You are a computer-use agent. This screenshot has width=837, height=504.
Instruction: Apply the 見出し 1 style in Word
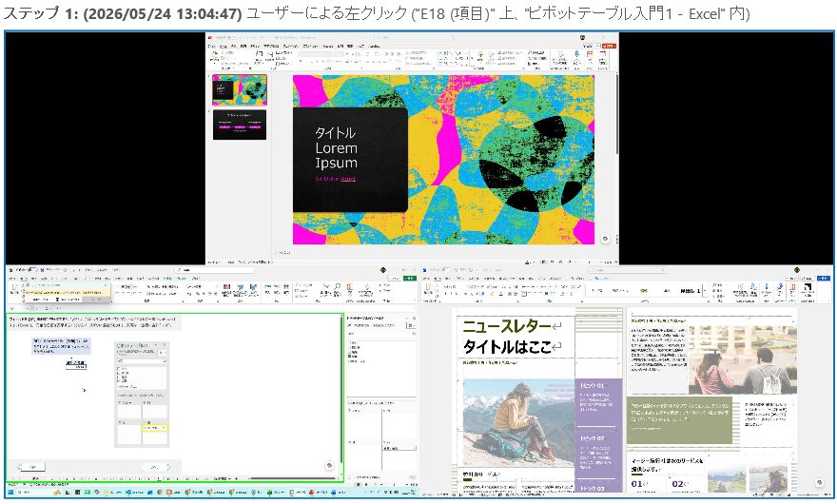click(690, 290)
